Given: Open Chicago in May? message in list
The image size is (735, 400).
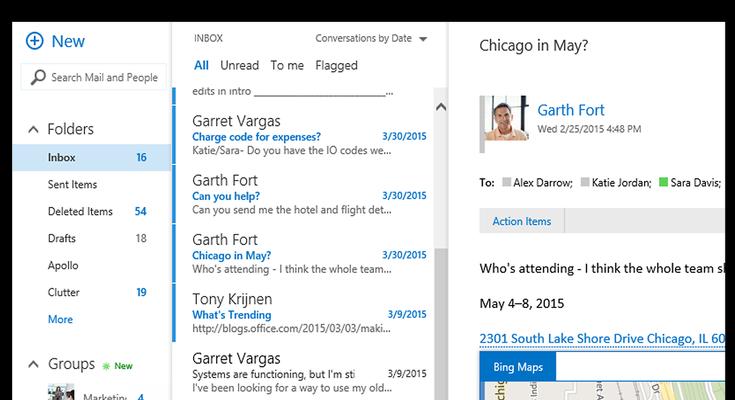Looking at the screenshot, I should point(303,254).
